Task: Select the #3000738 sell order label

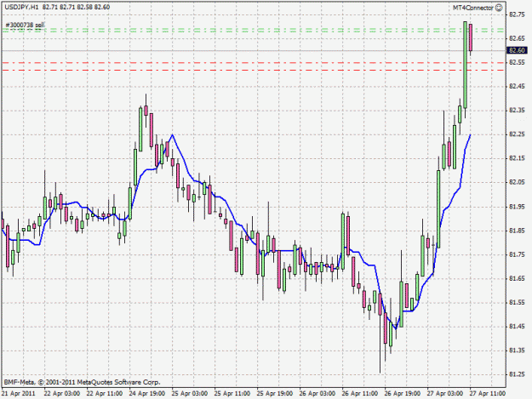Action: (25, 25)
